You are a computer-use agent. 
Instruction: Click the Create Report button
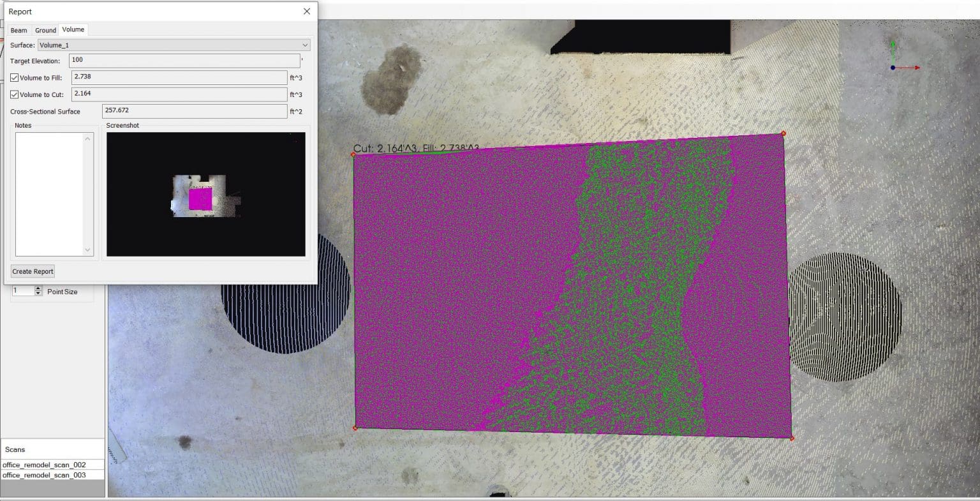(32, 271)
